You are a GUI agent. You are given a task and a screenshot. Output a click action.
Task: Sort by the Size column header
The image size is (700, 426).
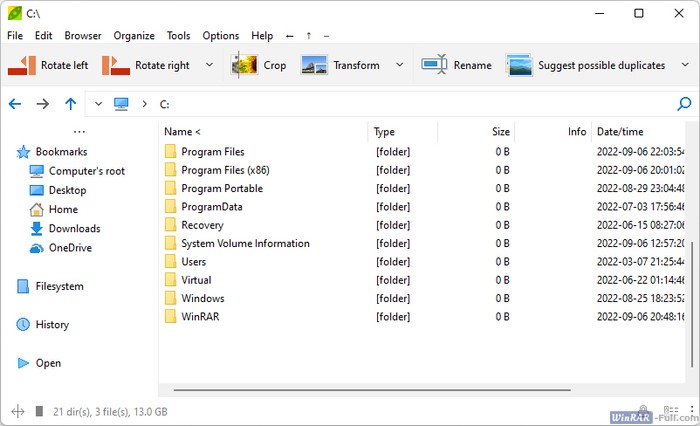coord(500,131)
